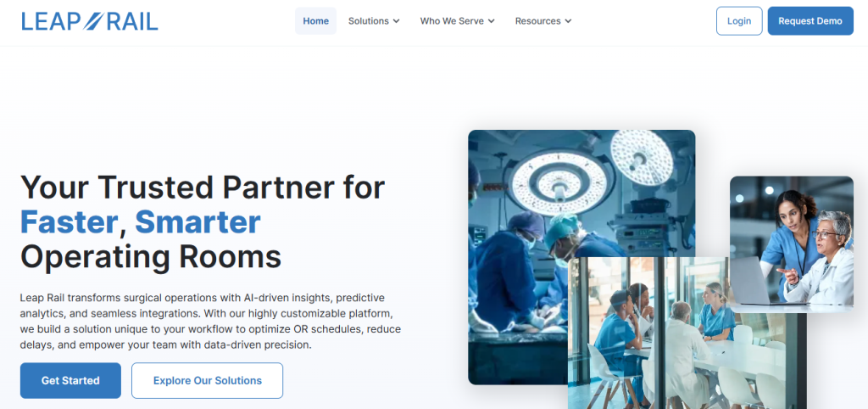Expand the chevron next to Solutions
868x409 pixels.
[397, 21]
